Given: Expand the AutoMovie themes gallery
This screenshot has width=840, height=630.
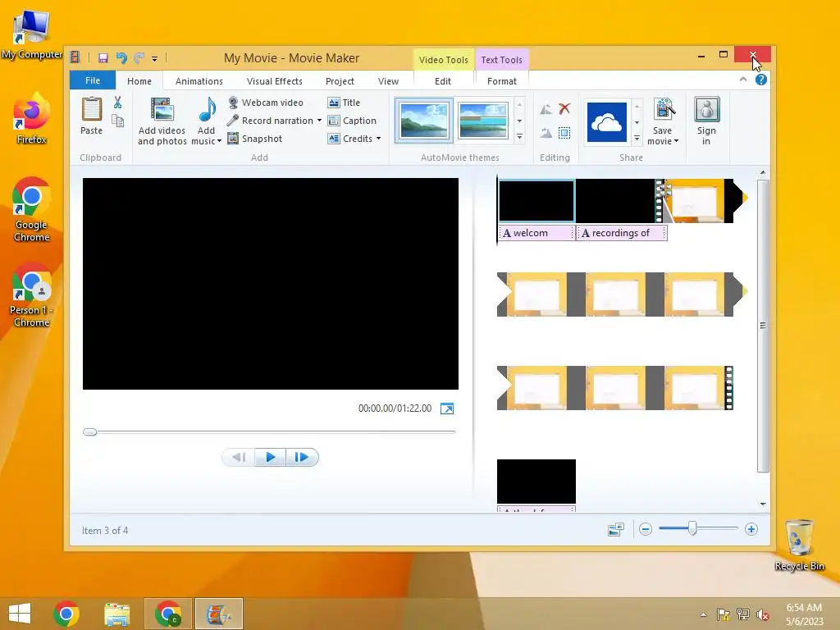Looking at the screenshot, I should point(519,137).
